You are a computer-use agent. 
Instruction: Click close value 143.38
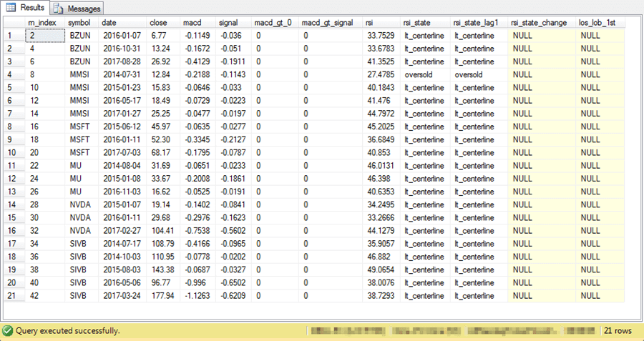pos(162,270)
